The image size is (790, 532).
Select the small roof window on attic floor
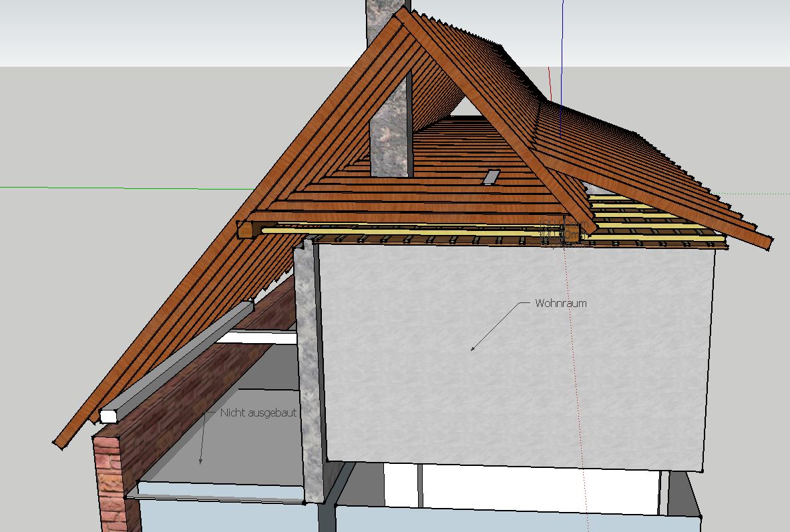[x=491, y=177]
